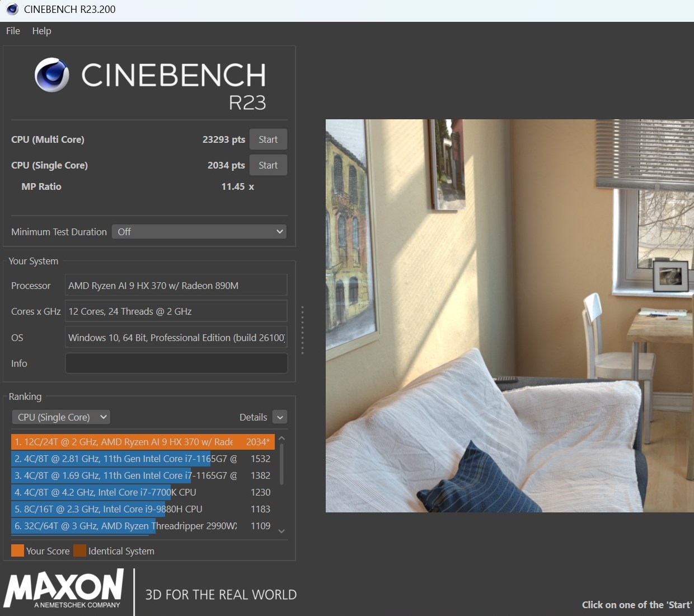Click the MAXON company logo

63,589
